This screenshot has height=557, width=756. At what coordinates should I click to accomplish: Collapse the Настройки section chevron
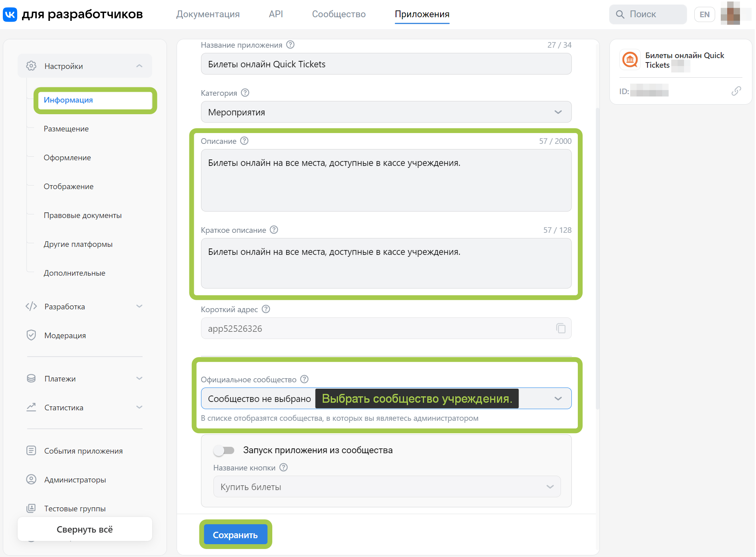[x=139, y=66]
